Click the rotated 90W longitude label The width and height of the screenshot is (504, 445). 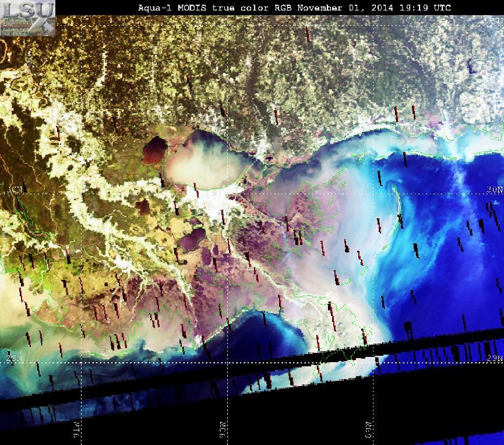[223, 429]
